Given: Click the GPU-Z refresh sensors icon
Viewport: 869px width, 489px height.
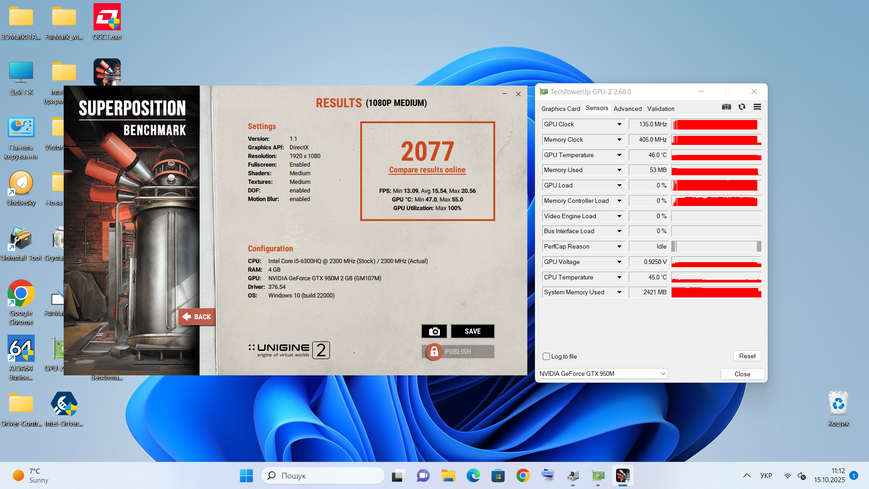Looking at the screenshot, I should pos(742,107).
